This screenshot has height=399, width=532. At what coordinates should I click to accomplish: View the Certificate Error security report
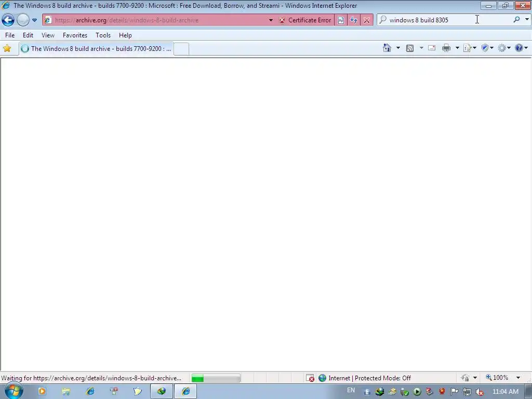(305, 20)
